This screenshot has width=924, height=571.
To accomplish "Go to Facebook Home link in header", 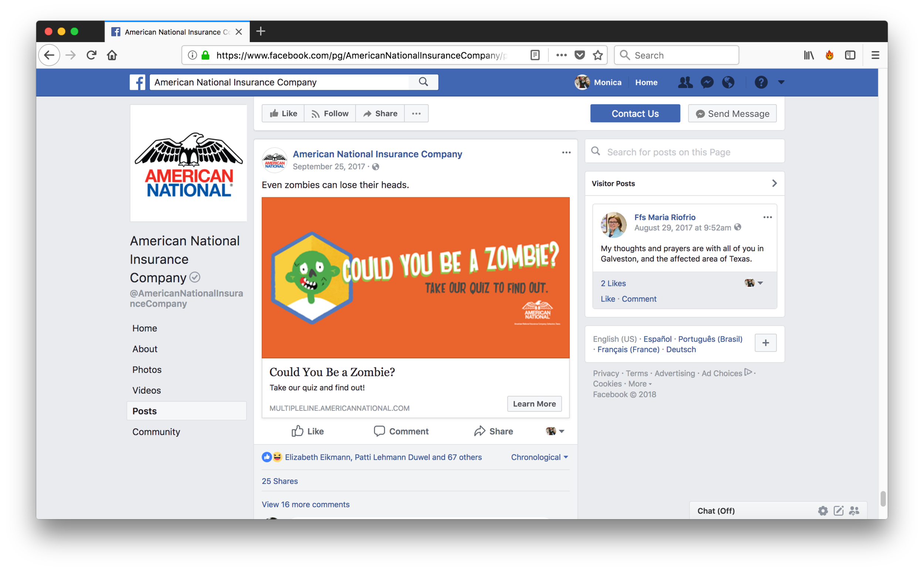I will 646,82.
